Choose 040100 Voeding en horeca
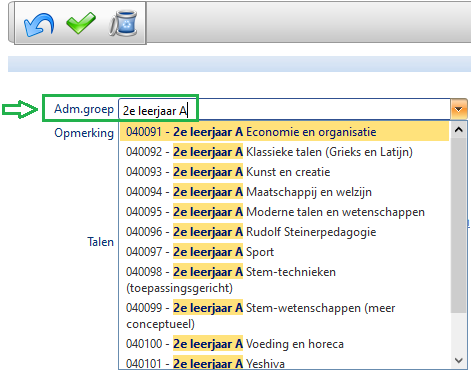 284,344
